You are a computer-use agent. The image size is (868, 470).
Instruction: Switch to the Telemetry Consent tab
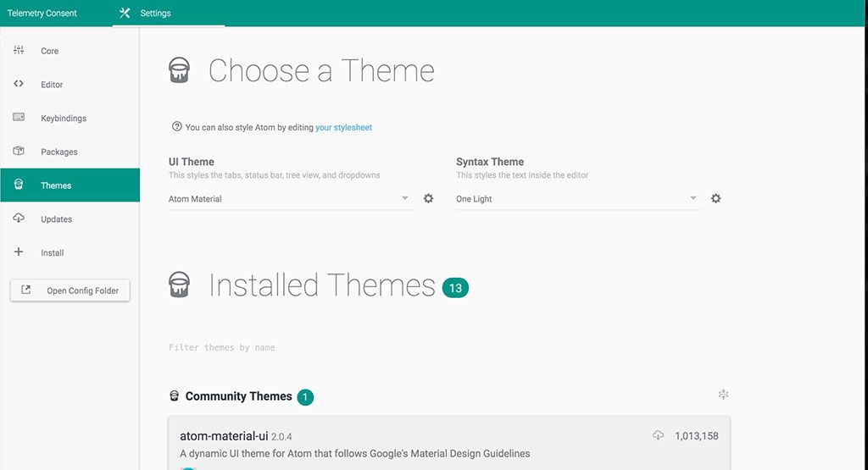[x=42, y=14]
